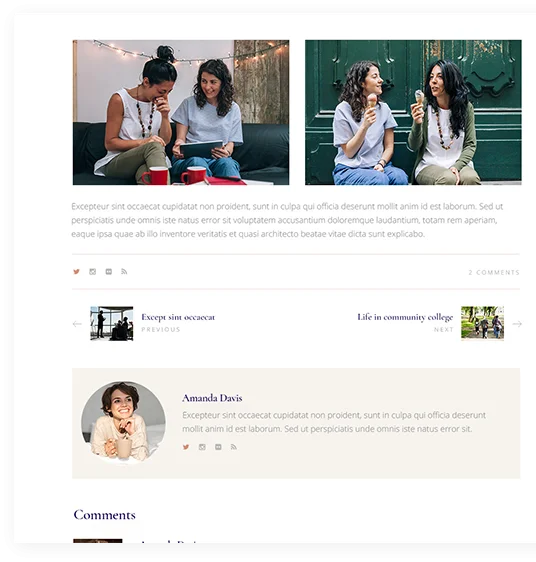
Task: Click the Amanda Davis author name
Action: [x=212, y=398]
